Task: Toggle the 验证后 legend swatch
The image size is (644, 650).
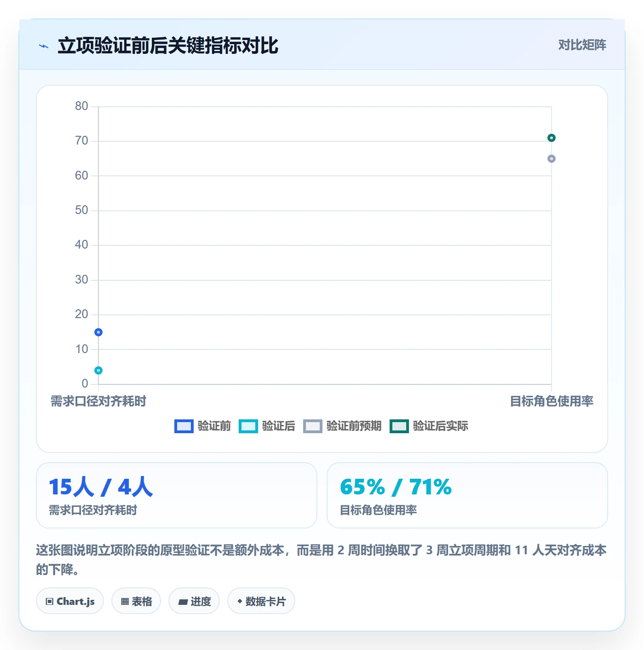Action: 248,426
